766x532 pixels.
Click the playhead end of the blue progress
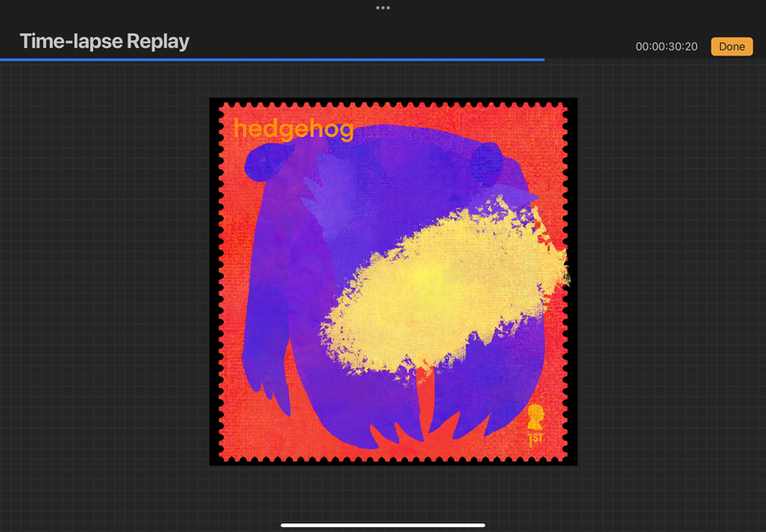click(x=543, y=59)
